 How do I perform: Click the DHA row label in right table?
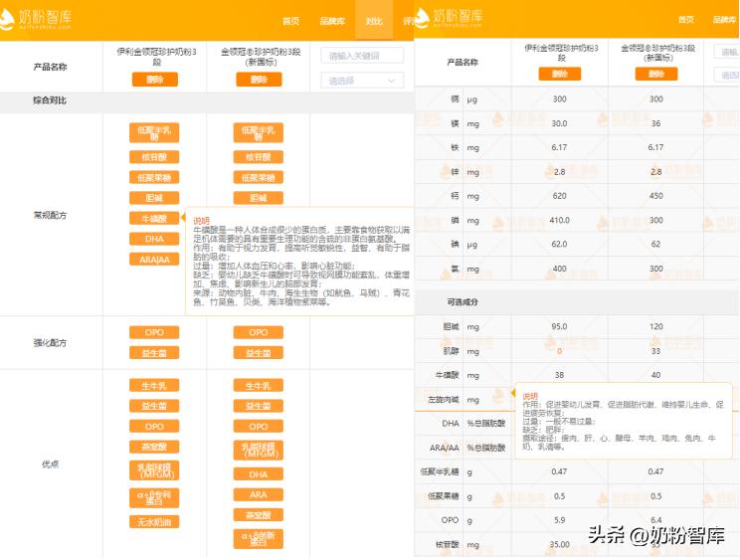pyautogui.click(x=451, y=424)
